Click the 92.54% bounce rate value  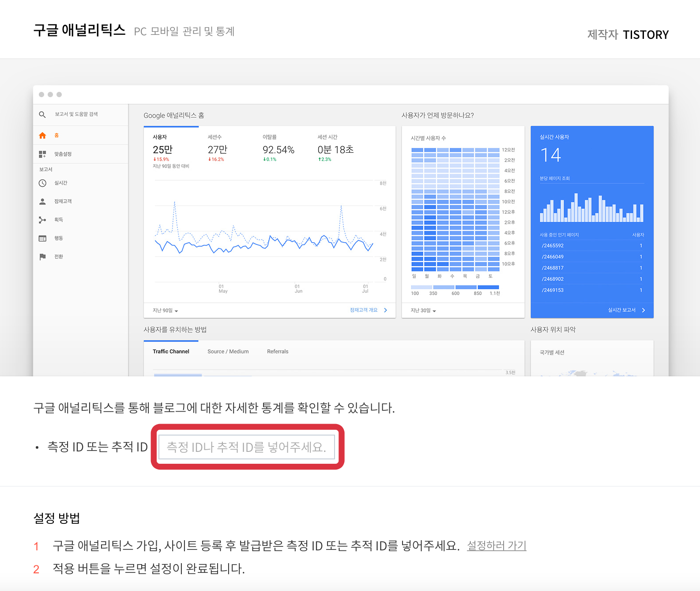(278, 150)
